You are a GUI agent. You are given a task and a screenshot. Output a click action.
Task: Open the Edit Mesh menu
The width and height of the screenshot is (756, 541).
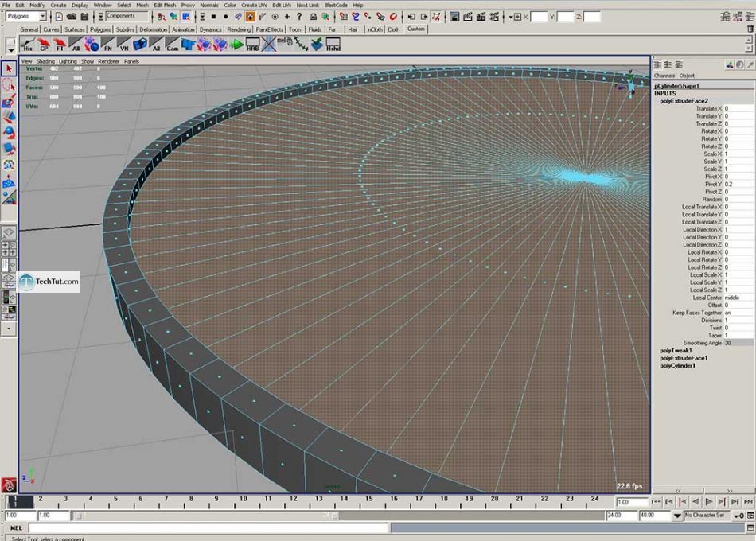click(165, 5)
